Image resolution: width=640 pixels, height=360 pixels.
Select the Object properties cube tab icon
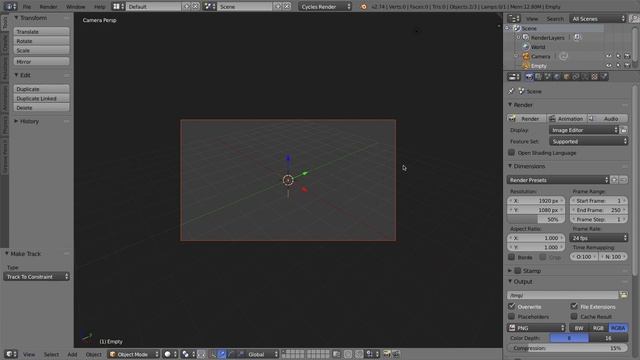567,77
